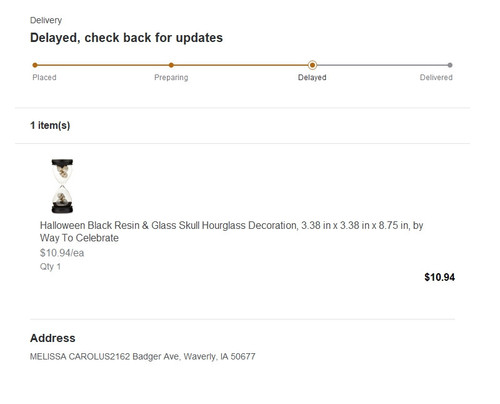Select the Preparing label under progress bar
The height and width of the screenshot is (404, 500).
click(171, 77)
